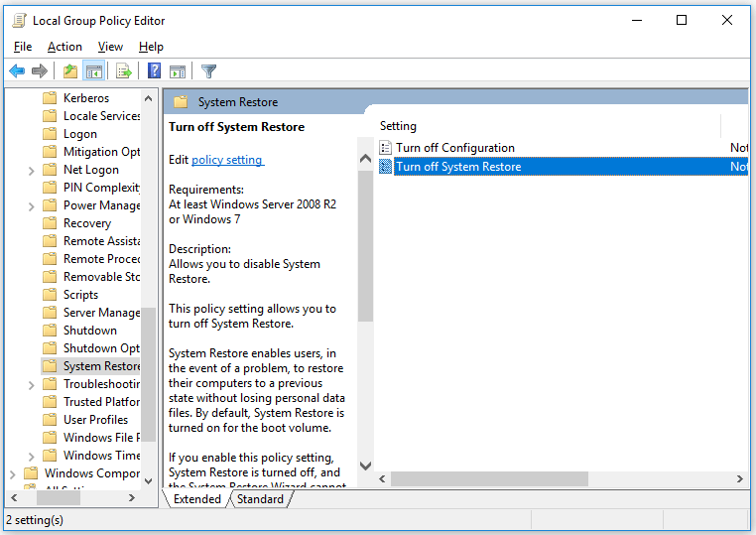
Task: Open the blue Help icon
Action: pos(155,70)
